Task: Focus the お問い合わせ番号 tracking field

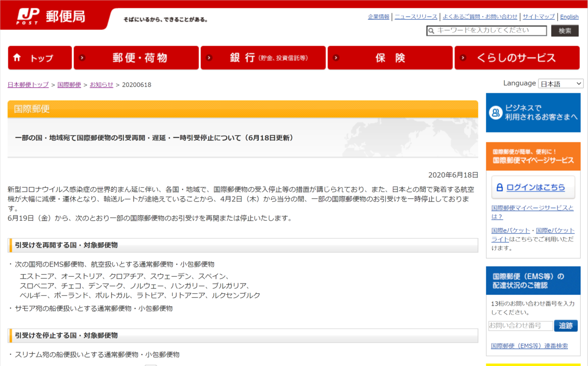Action: point(521,326)
